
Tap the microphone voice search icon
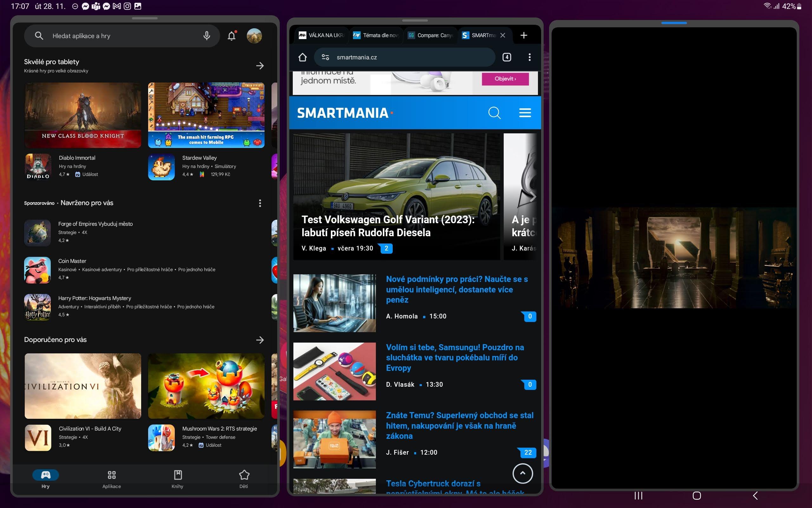207,36
